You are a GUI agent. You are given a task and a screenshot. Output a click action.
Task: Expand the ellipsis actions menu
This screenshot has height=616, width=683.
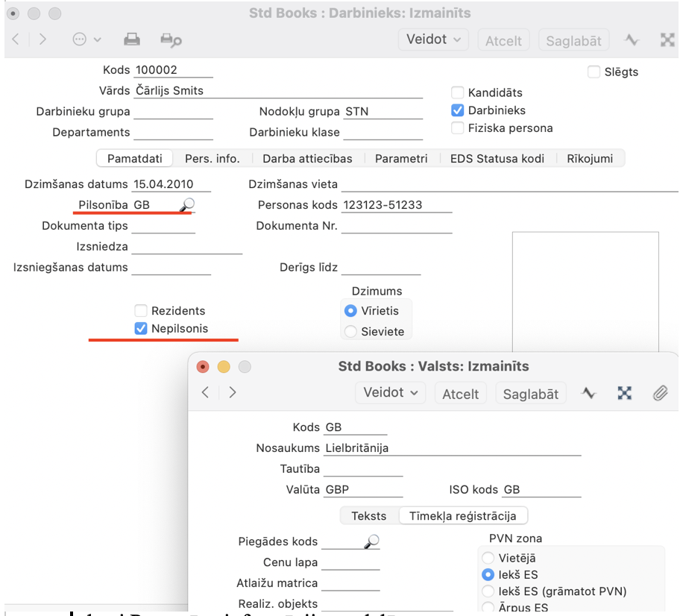click(86, 40)
